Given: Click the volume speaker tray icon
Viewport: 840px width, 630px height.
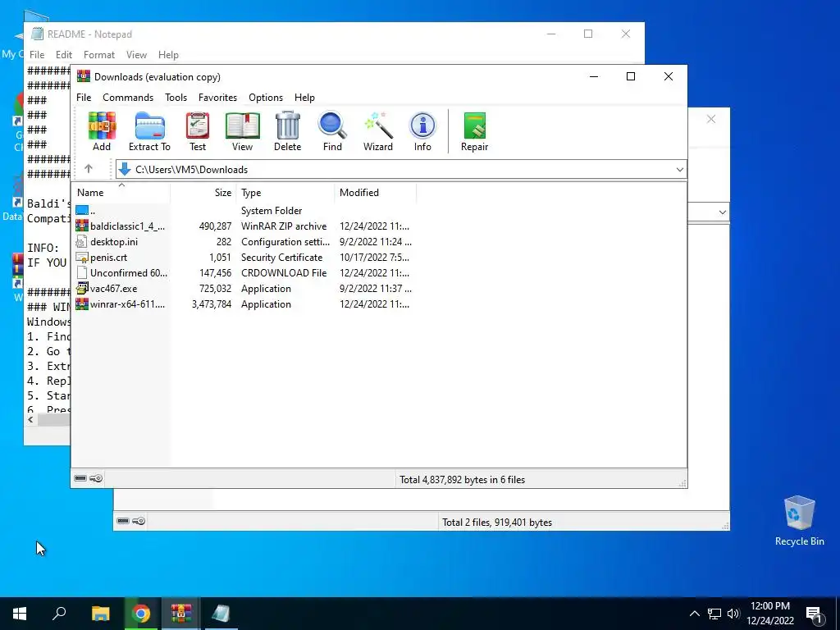Looking at the screenshot, I should [x=733, y=614].
